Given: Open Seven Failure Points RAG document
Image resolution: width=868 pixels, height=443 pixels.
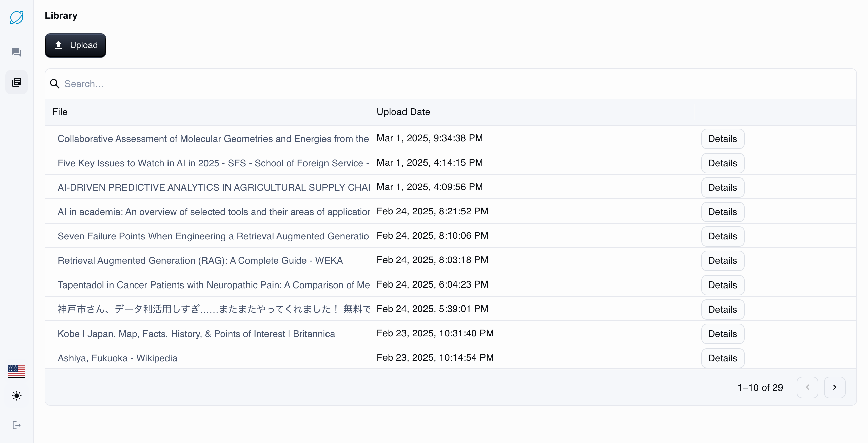Looking at the screenshot, I should click(214, 236).
